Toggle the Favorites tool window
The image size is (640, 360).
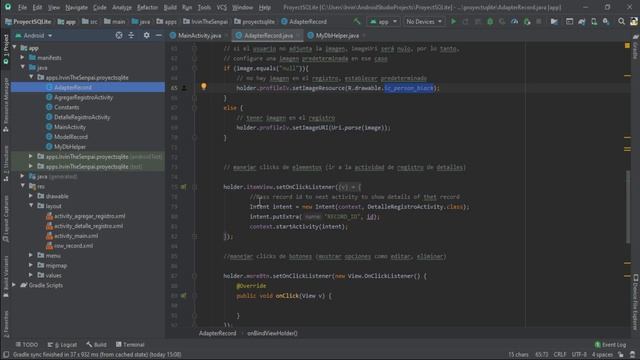point(6,324)
